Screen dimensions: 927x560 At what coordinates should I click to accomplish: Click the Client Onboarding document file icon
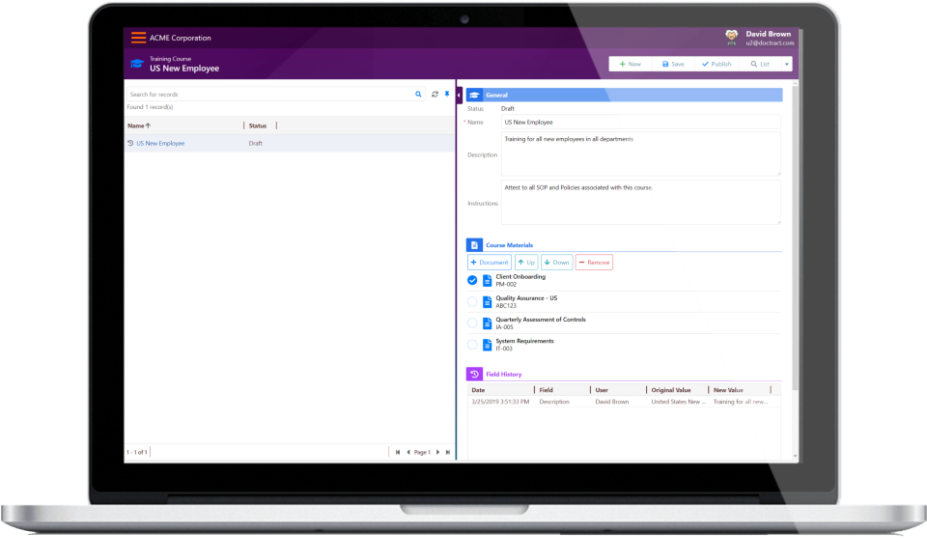click(x=485, y=279)
